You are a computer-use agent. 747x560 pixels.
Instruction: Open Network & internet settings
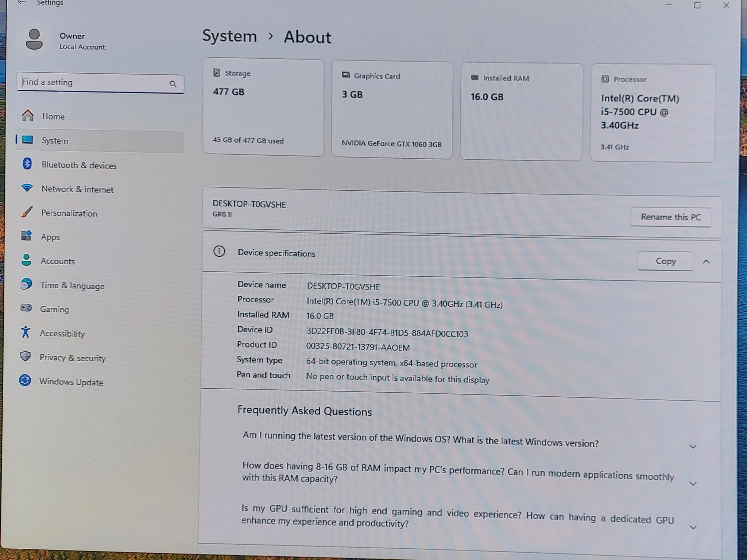77,189
